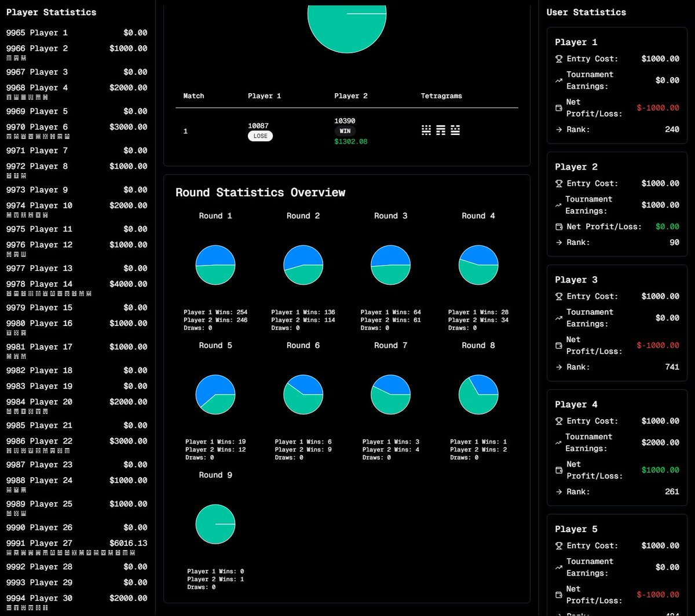The width and height of the screenshot is (695, 616).
Task: Click the LOSE badge under player 10087
Action: [x=260, y=136]
